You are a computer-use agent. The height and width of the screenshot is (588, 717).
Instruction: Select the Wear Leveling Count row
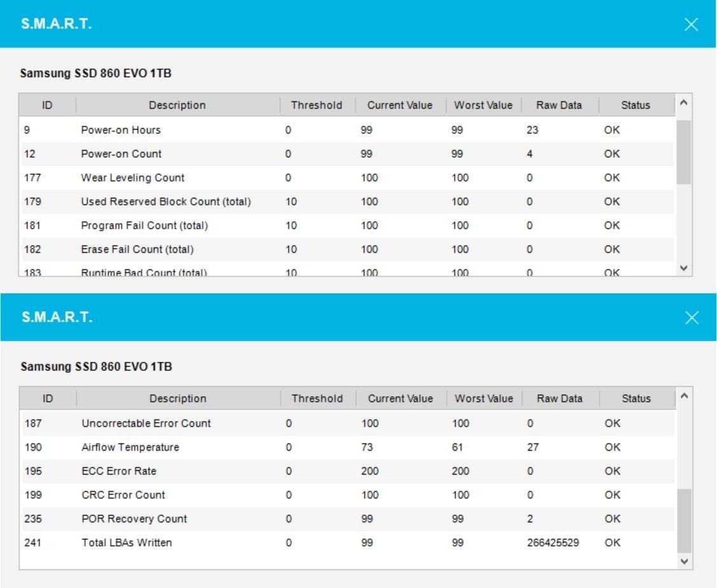(x=347, y=178)
